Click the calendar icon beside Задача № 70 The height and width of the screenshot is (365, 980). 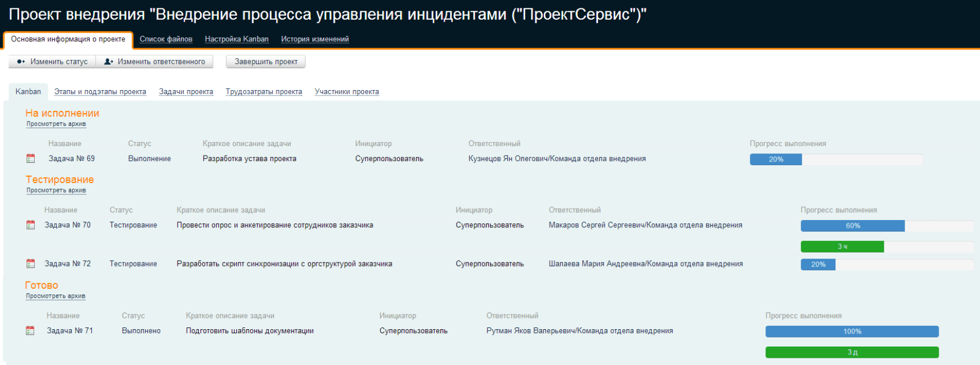pos(31,225)
